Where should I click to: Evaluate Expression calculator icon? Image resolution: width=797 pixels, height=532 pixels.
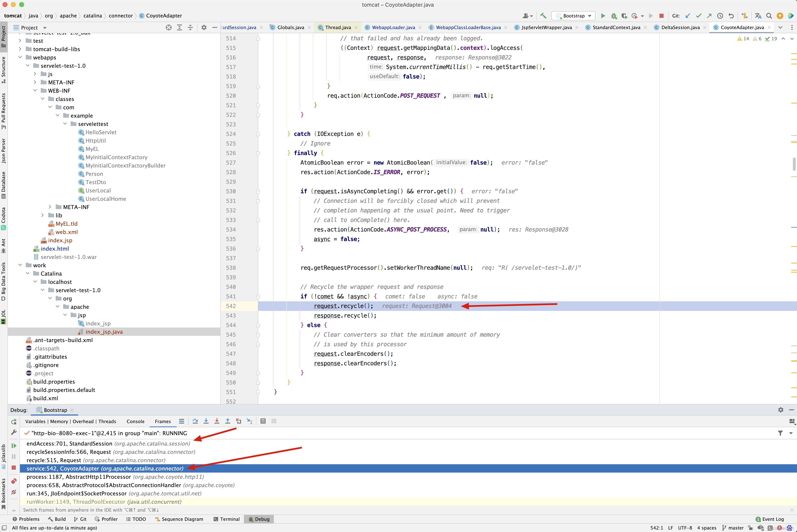(x=263, y=421)
